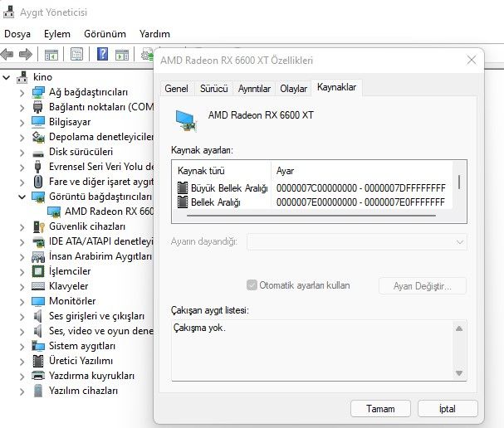Click the Sistem aygıtları icon
This screenshot has width=504, height=428.
point(38,346)
